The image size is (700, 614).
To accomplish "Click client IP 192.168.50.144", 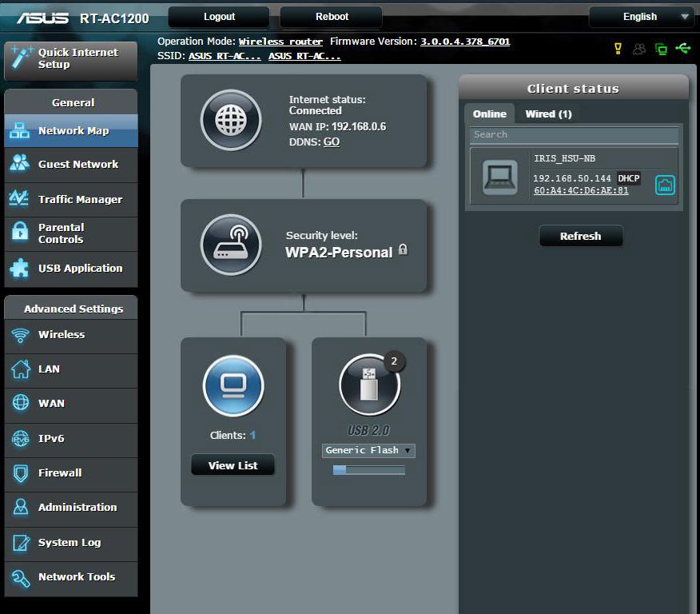I will [571, 178].
